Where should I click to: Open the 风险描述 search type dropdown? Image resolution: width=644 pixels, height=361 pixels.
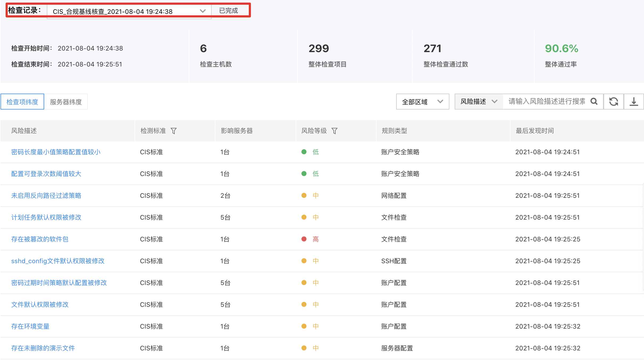tap(479, 102)
